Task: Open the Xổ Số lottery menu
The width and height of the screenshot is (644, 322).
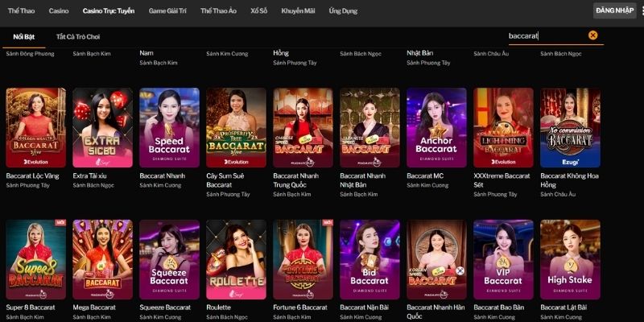Action: coord(258,11)
